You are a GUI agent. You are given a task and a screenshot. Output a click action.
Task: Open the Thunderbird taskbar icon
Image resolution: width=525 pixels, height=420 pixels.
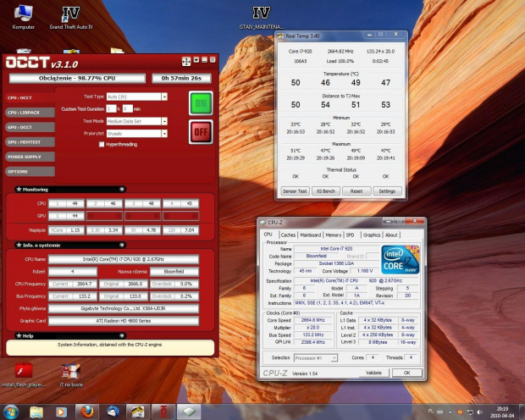point(113,412)
